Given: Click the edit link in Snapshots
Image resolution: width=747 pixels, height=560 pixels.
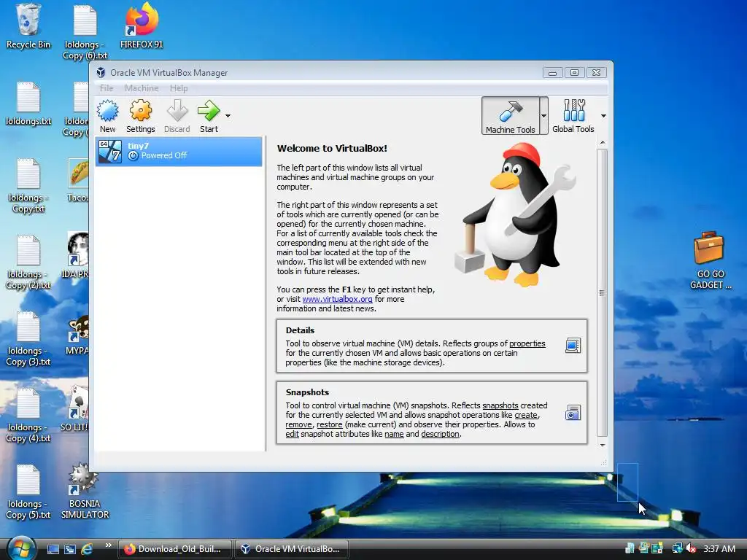Looking at the screenshot, I should tap(292, 435).
